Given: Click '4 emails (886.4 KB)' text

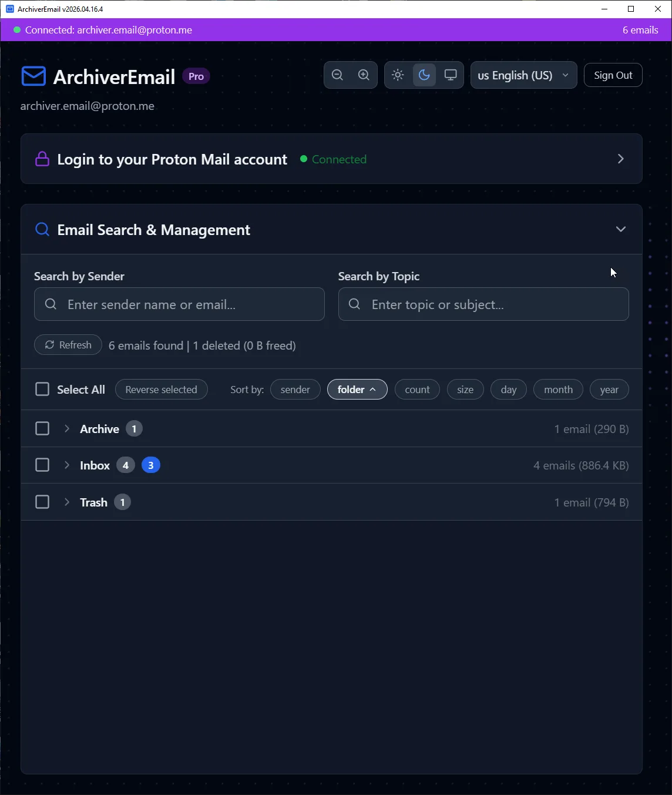Looking at the screenshot, I should (x=581, y=465).
